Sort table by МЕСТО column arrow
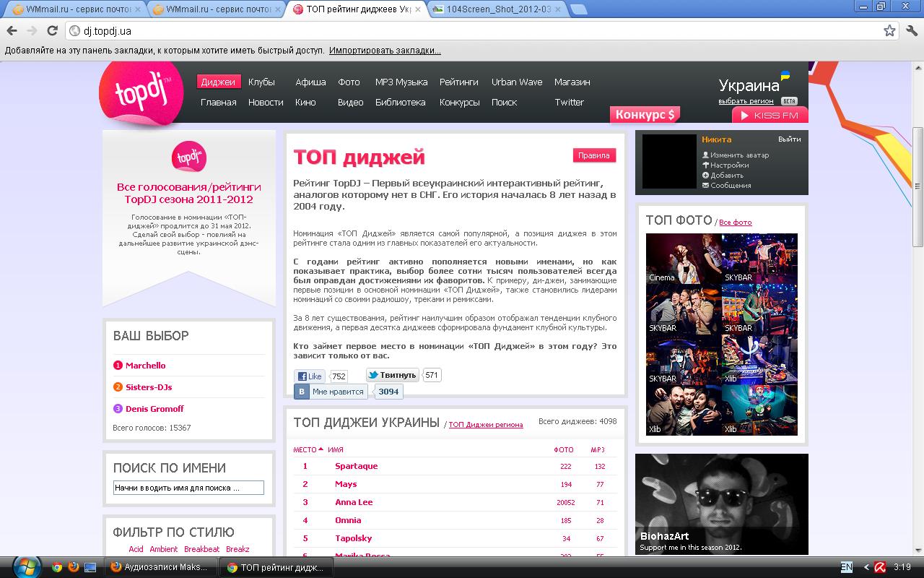 321,449
